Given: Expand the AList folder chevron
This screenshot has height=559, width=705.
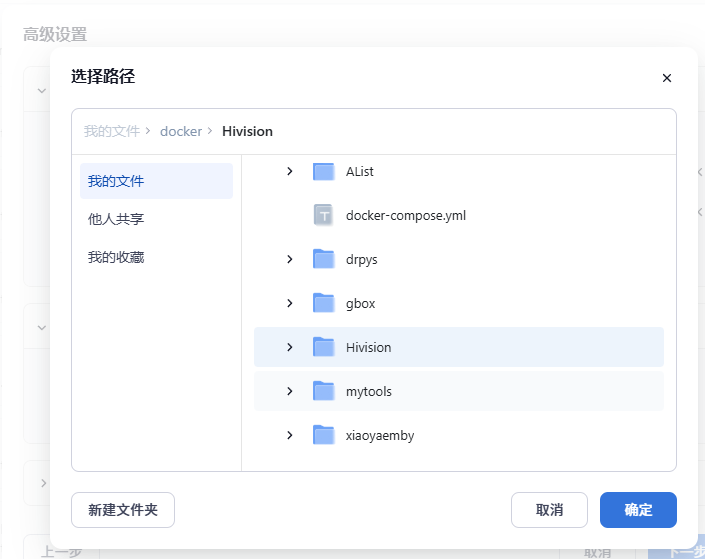Looking at the screenshot, I should 290,171.
